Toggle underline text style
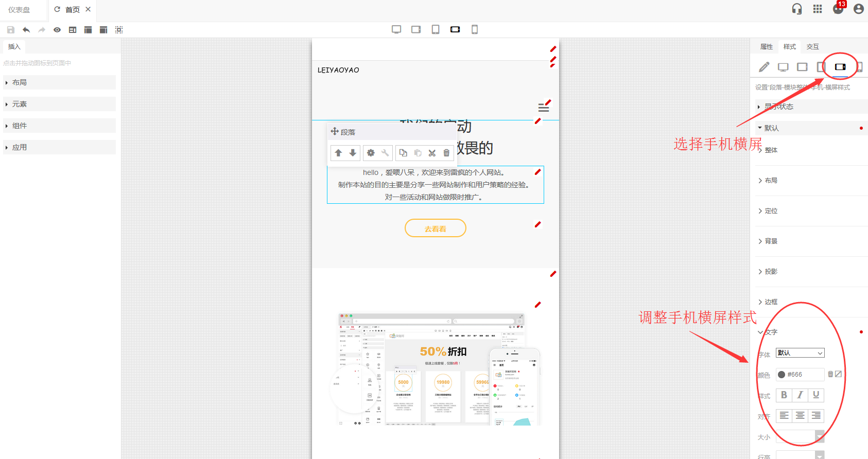Screen dimensions: 868x459 tap(816, 395)
